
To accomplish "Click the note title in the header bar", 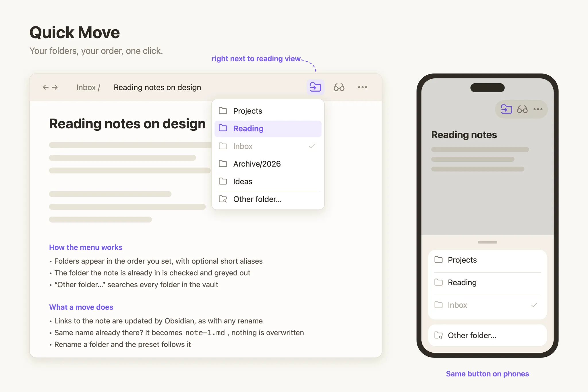I will [x=157, y=87].
